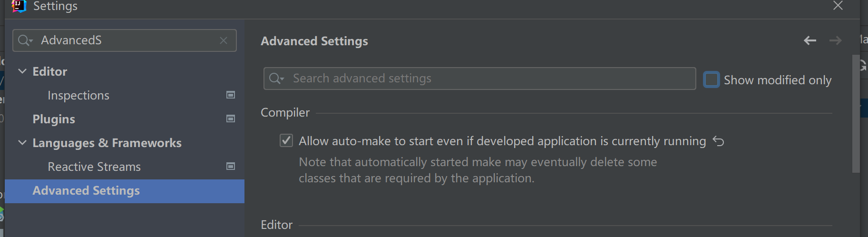Viewport: 868px width, 237px height.
Task: Click project-level icon next to Inspections
Action: pyautogui.click(x=231, y=95)
